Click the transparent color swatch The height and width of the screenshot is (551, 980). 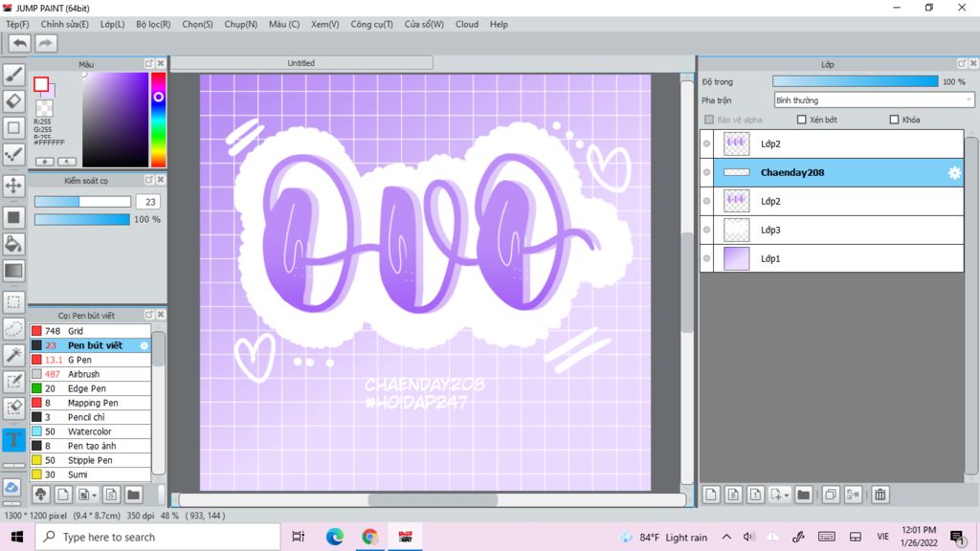[x=44, y=108]
